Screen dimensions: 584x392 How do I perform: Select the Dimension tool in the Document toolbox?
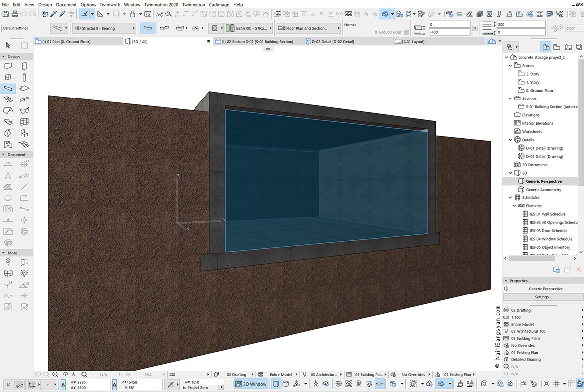[8, 164]
